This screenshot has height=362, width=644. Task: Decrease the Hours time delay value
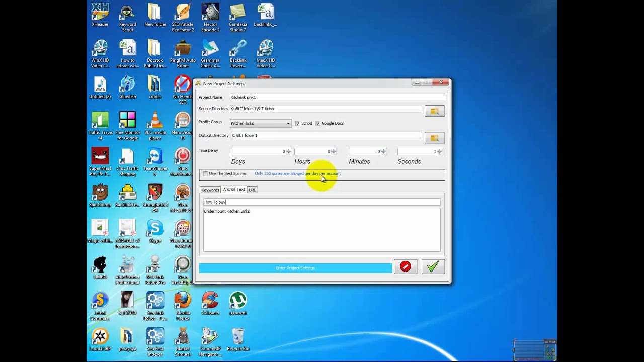click(334, 153)
